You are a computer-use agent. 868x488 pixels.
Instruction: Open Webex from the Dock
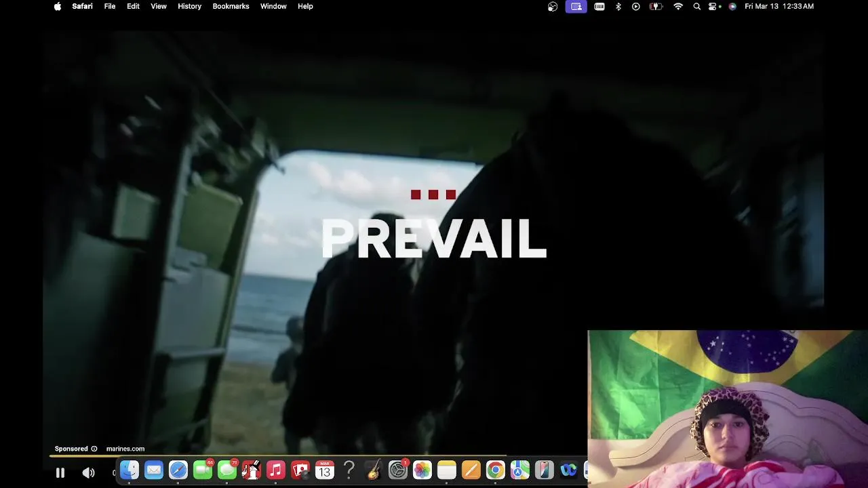tap(569, 470)
